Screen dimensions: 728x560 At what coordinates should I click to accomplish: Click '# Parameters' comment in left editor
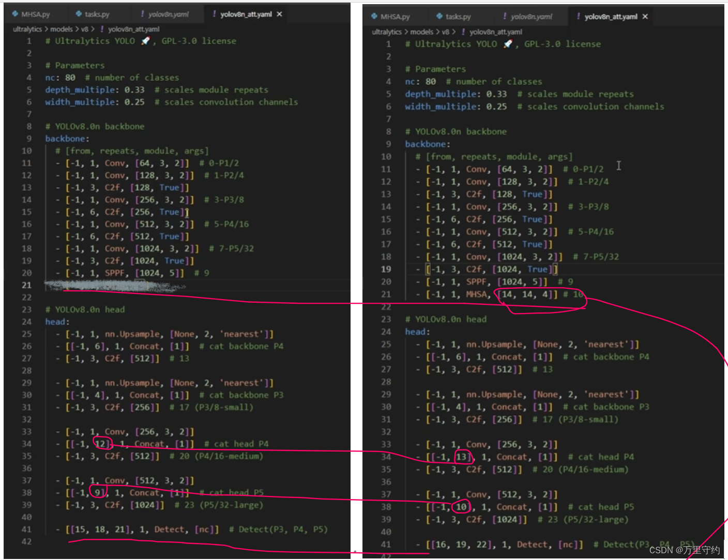74,66
